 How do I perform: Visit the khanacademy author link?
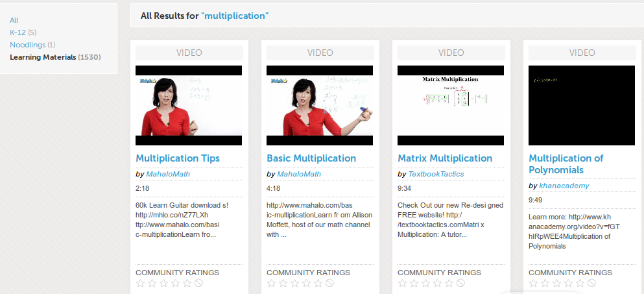pos(564,186)
